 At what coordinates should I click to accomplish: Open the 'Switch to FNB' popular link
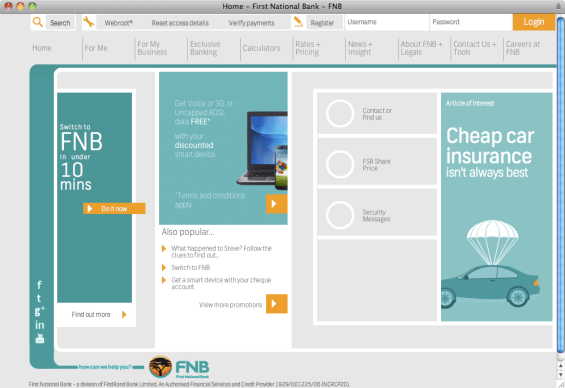(x=191, y=267)
